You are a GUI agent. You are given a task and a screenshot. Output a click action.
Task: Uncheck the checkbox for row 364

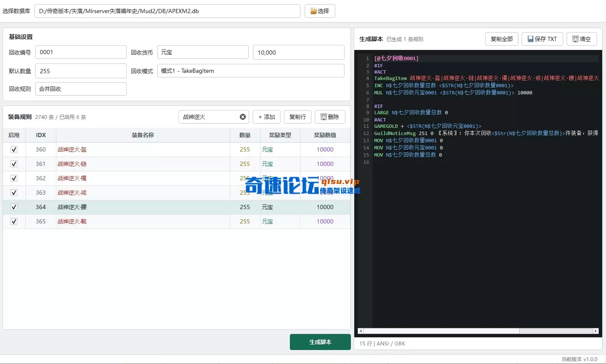[14, 207]
